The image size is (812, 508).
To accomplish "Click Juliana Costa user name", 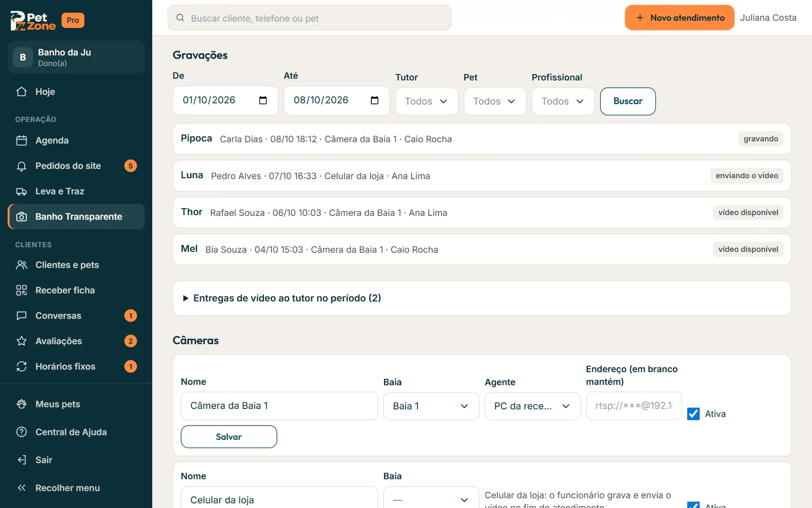I will point(768,18).
